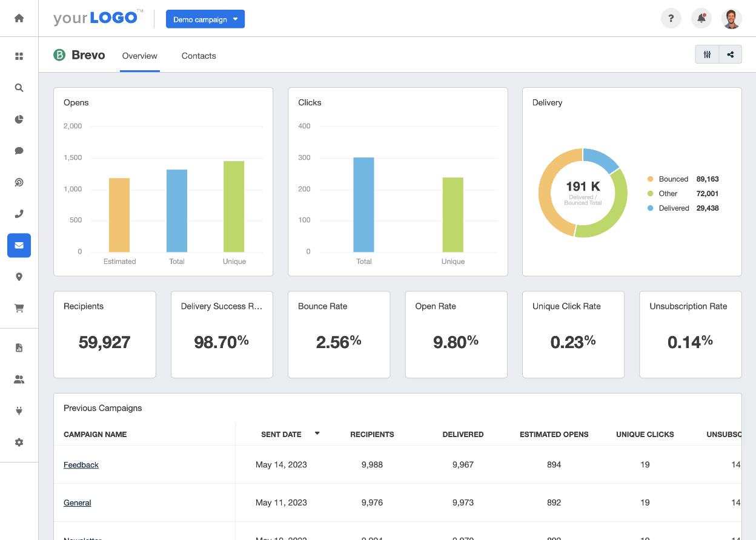
Task: Click the notifications bell icon
Action: [701, 19]
